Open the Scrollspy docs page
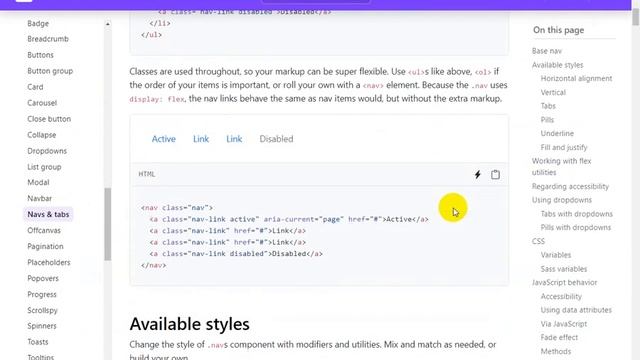640x360 pixels. pyautogui.click(x=42, y=310)
